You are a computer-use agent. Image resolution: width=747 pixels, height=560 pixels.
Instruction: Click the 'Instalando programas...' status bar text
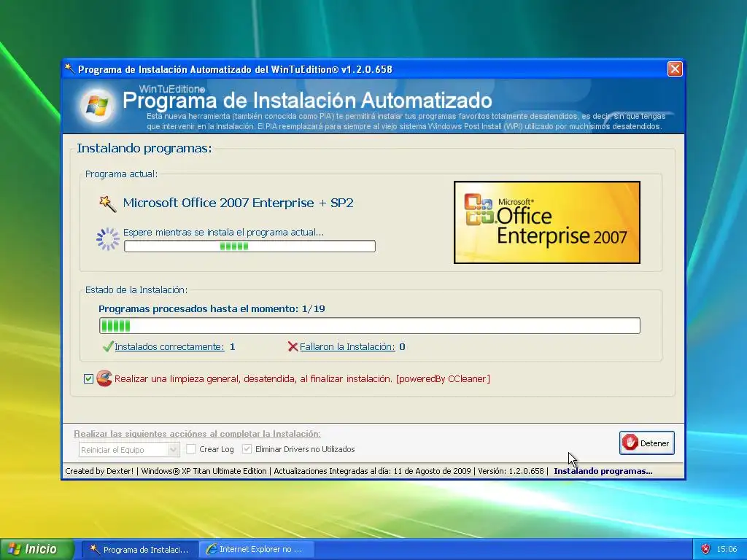click(x=603, y=471)
